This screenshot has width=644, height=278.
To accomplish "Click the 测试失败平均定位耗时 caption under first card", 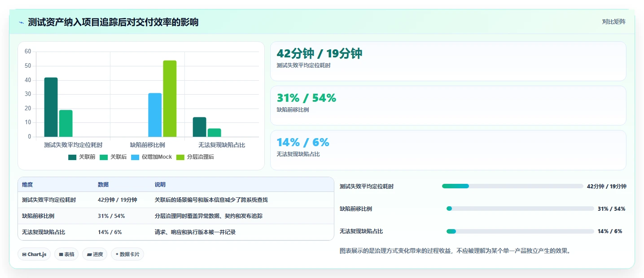I will coord(304,65).
